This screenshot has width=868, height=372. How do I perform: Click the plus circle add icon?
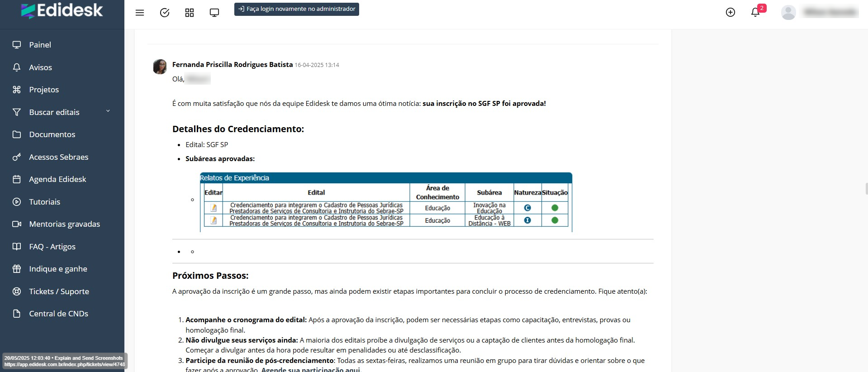(730, 12)
